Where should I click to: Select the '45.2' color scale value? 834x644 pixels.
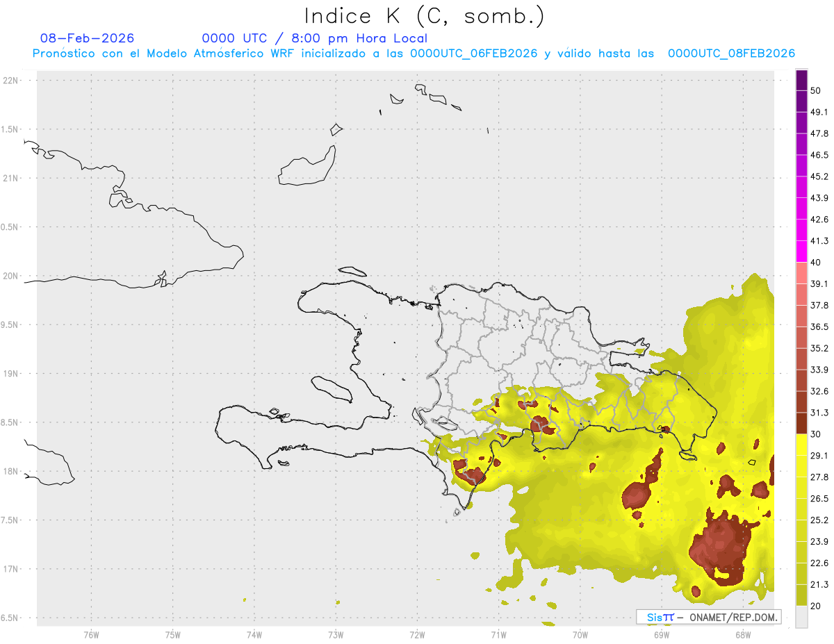point(819,176)
